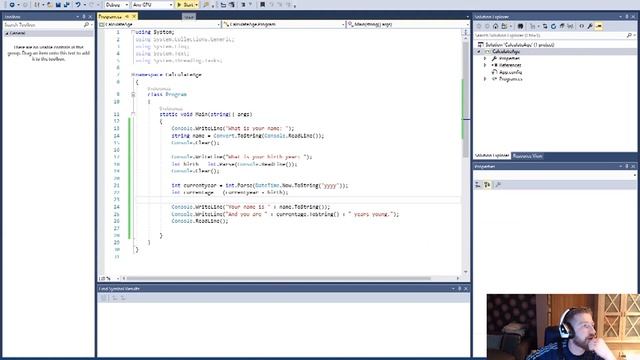Collapse the class Program code block
Viewport: 640px width, 360px height.
click(x=133, y=94)
